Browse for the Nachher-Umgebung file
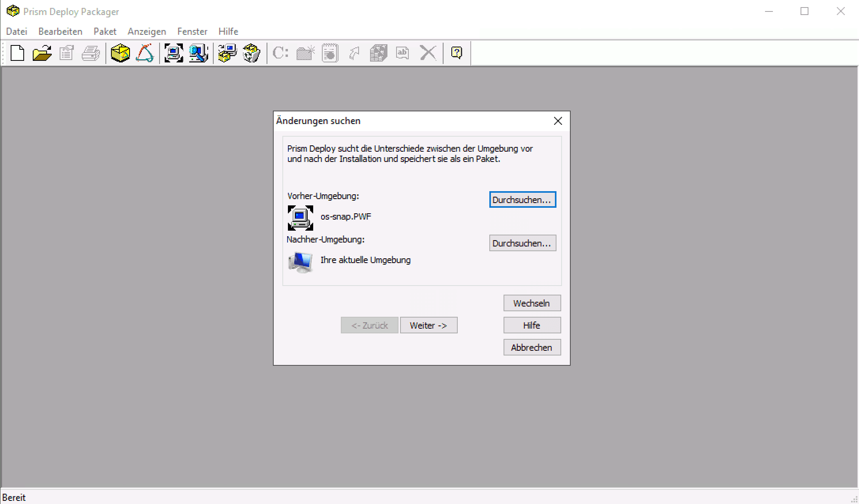 [522, 243]
